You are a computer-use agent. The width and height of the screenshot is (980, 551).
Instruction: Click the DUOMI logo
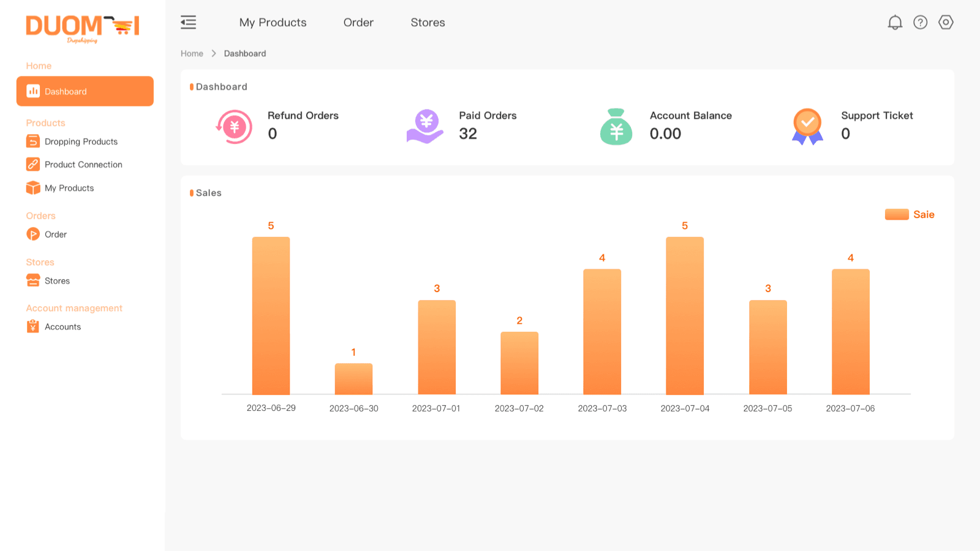(83, 28)
